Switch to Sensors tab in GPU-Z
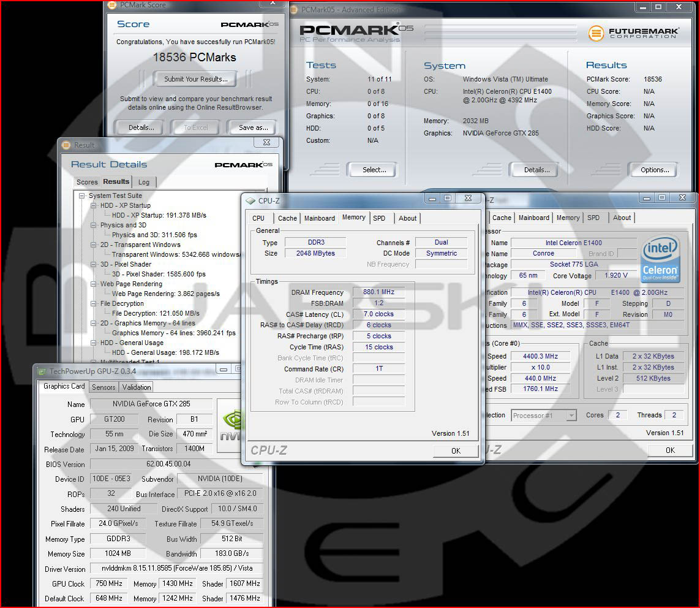The width and height of the screenshot is (700, 608). [103, 387]
